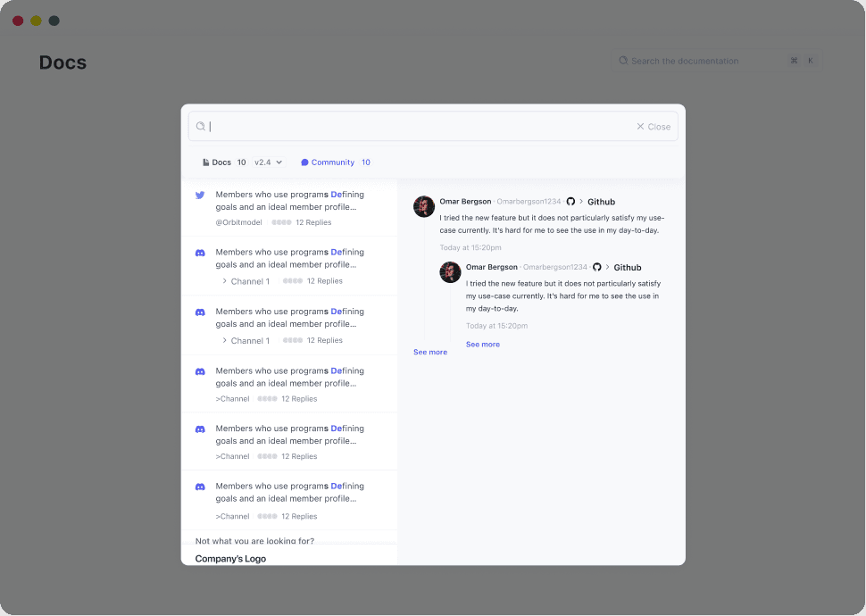Open the v2.4 version dropdown
The image size is (866, 616).
(x=269, y=162)
